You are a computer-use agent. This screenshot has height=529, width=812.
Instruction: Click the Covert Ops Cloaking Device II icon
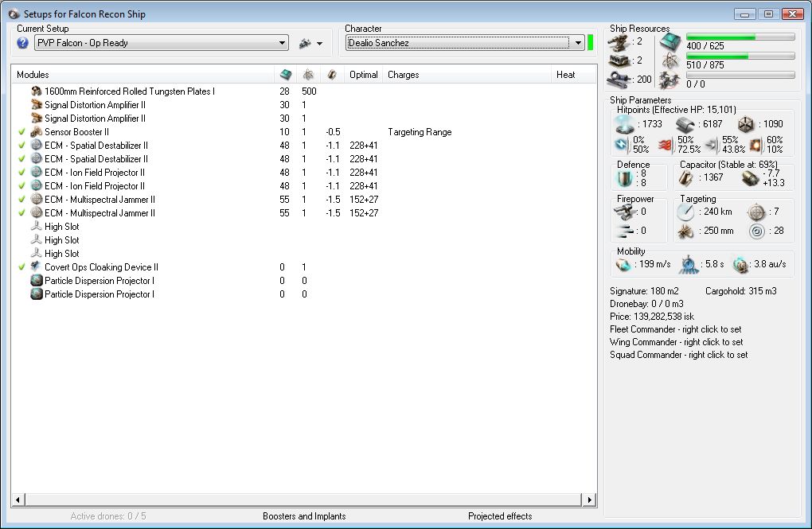[37, 266]
